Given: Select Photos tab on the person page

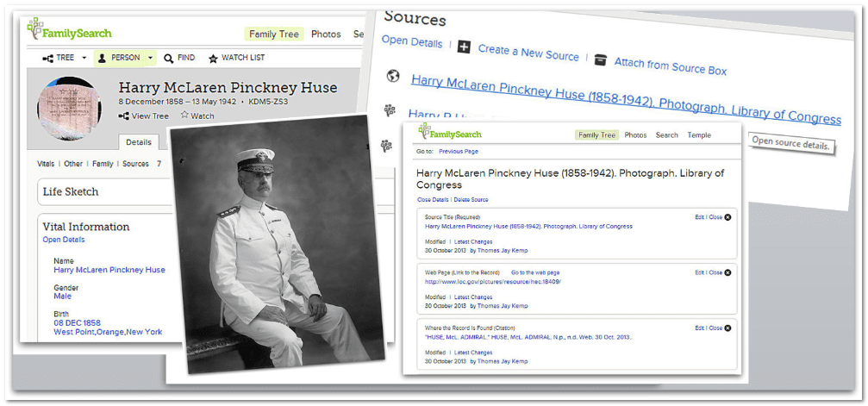Looking at the screenshot, I should [326, 34].
